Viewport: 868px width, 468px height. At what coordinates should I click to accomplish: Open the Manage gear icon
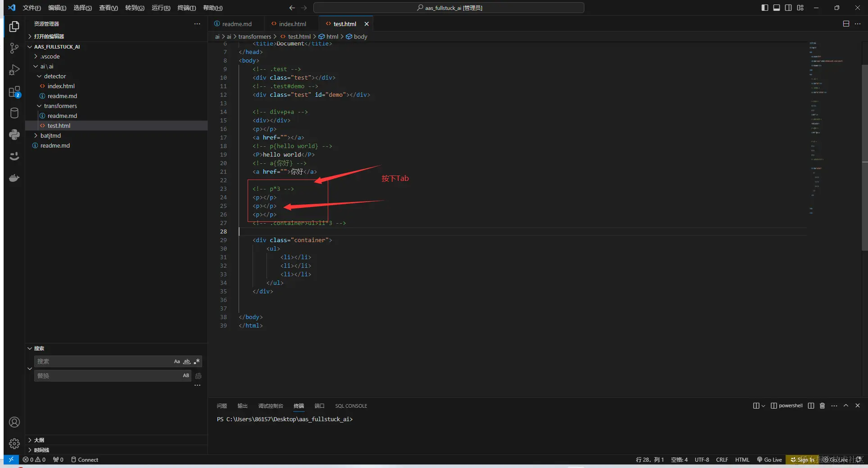point(14,444)
